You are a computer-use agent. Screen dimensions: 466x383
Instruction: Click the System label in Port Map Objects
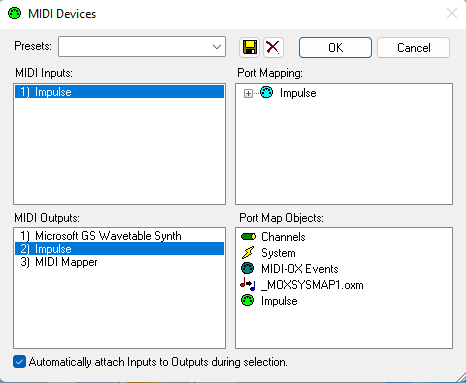(278, 253)
